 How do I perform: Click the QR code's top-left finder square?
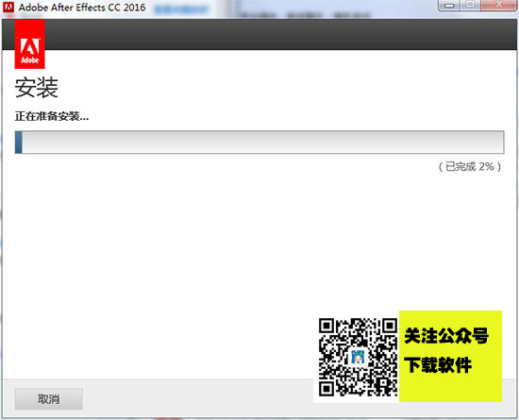click(326, 326)
